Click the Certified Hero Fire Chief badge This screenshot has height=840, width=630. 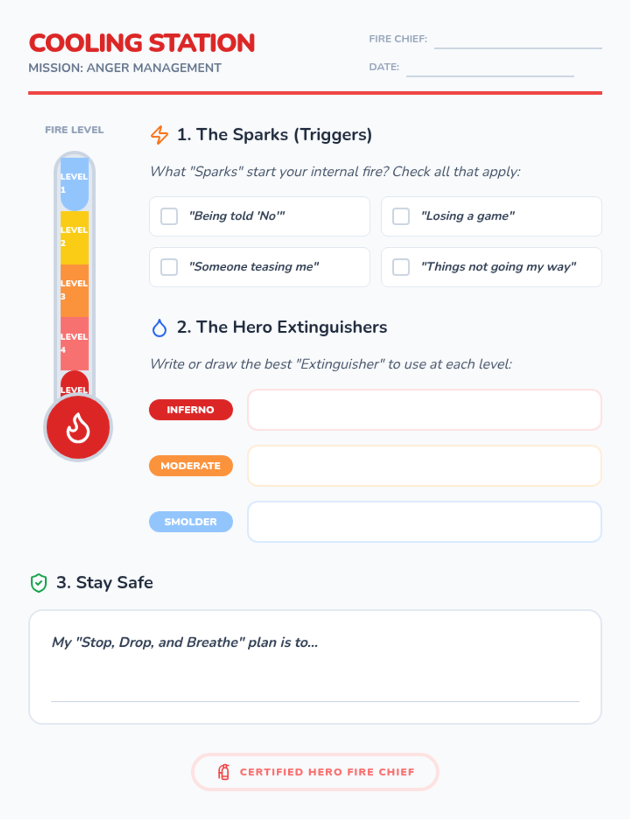315,772
